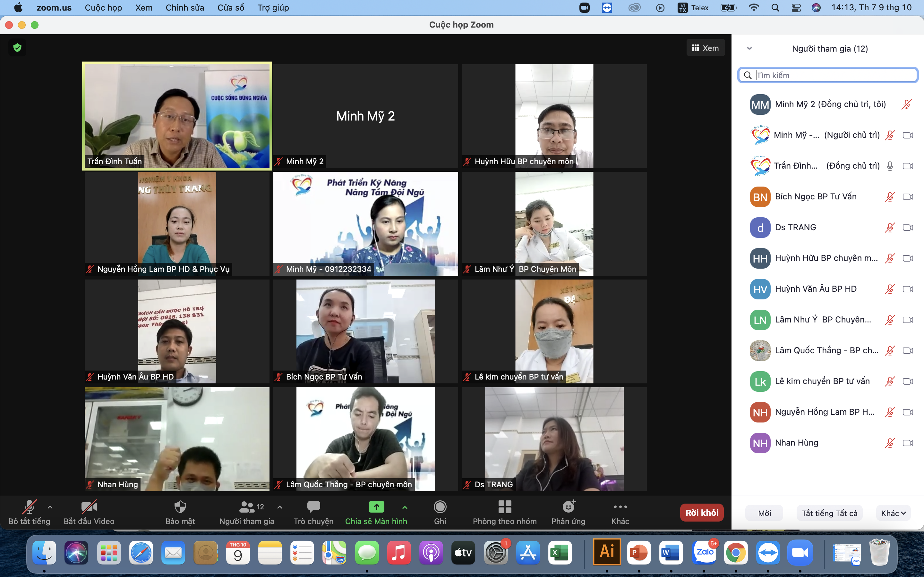Unmute microphone with Bỏ tắt tiếng

[x=29, y=507]
